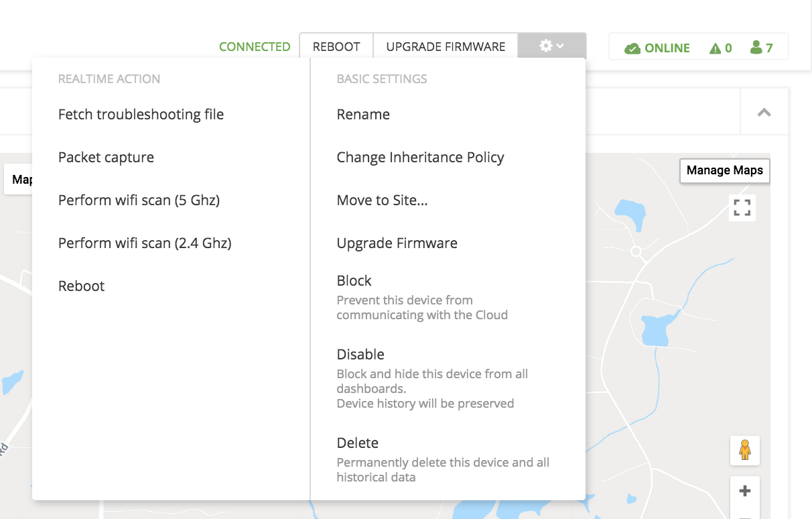Select Perform wifi scan (2.4 Ghz)
812x519 pixels.
pyautogui.click(x=145, y=243)
